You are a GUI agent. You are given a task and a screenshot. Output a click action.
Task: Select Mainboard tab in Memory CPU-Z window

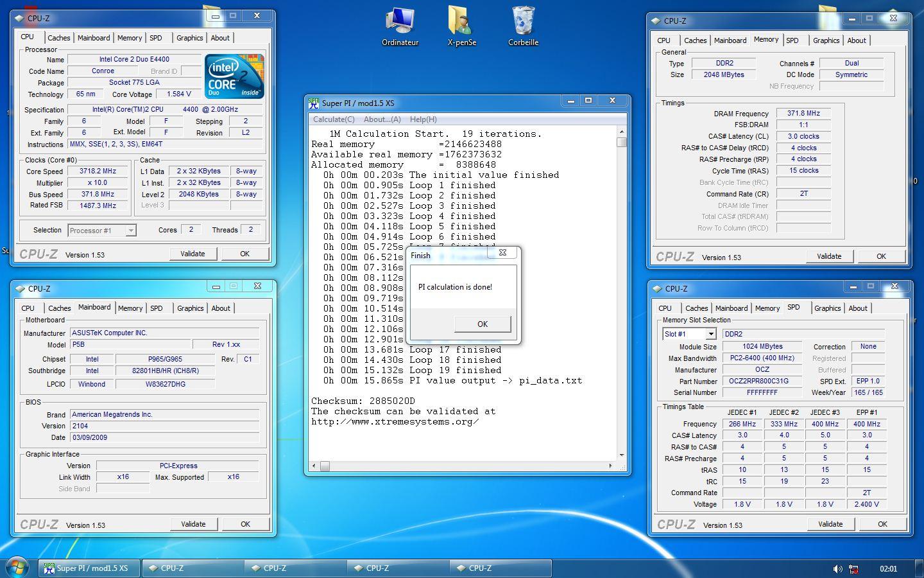[x=730, y=40]
